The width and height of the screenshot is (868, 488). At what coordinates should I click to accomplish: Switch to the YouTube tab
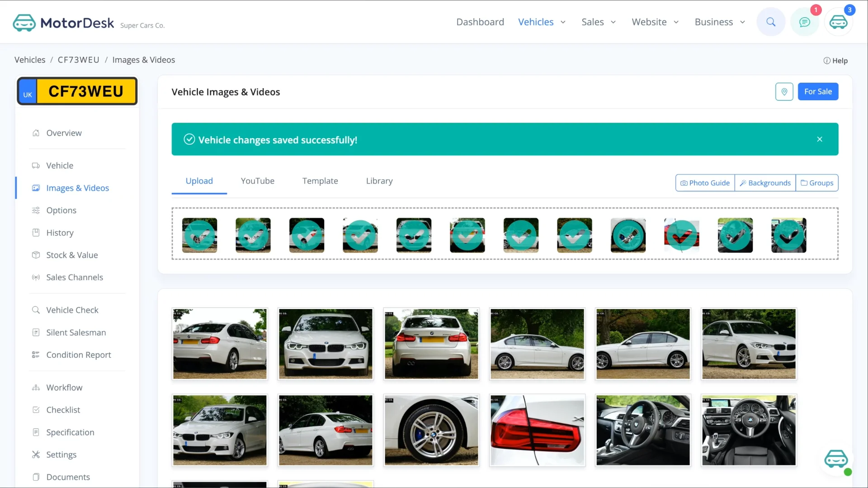tap(258, 181)
